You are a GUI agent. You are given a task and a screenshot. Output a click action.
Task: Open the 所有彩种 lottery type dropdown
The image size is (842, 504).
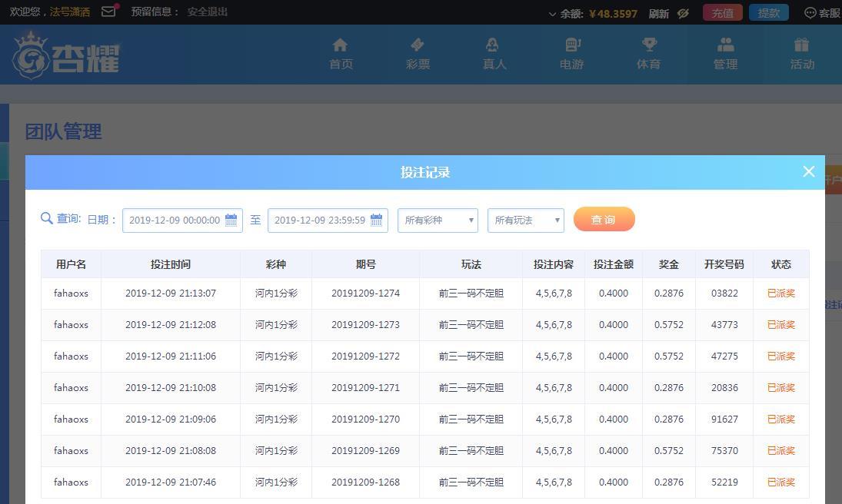coord(437,220)
